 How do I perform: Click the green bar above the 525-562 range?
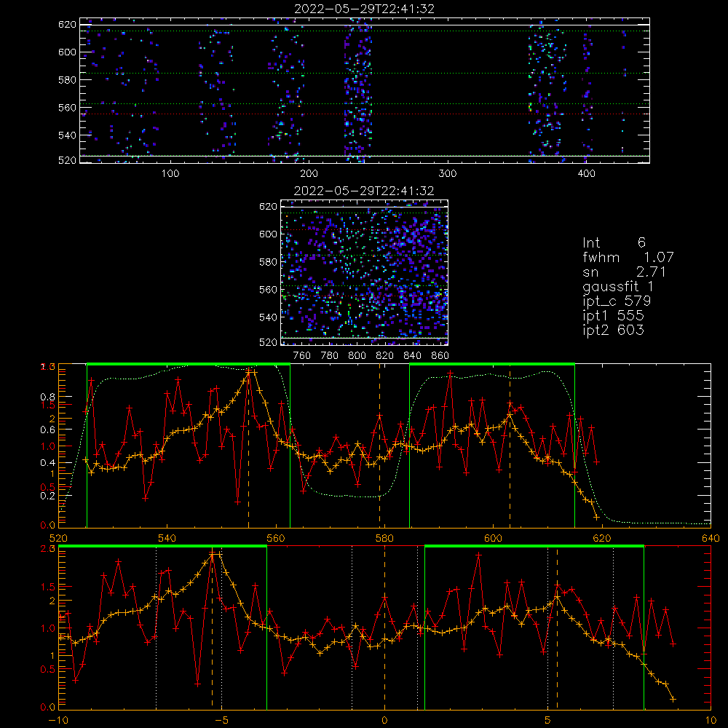(189, 365)
